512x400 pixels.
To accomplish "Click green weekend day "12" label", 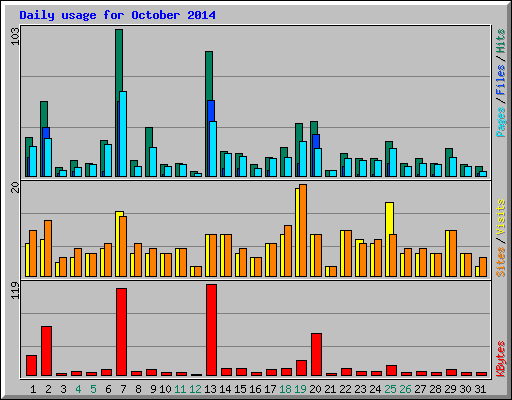I will [195, 389].
